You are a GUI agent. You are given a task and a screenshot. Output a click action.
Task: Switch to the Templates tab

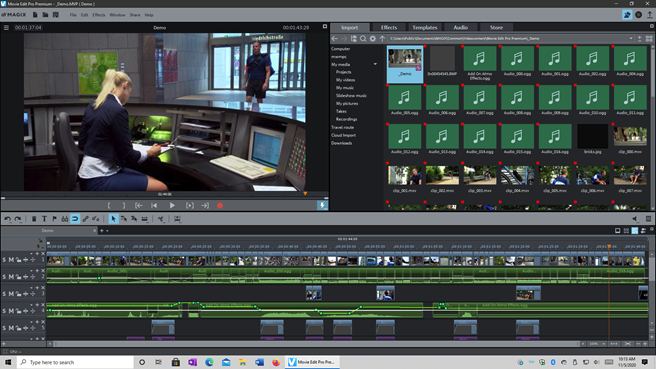425,28
